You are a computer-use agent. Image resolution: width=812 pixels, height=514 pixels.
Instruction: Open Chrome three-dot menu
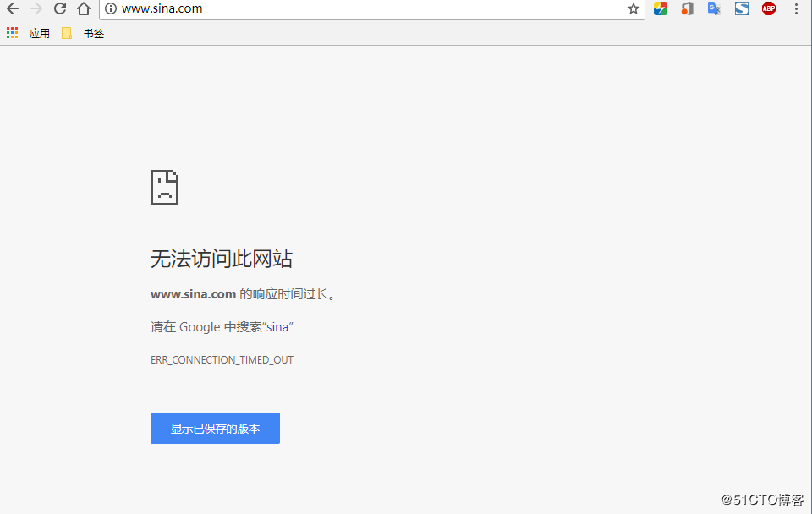coord(796,8)
